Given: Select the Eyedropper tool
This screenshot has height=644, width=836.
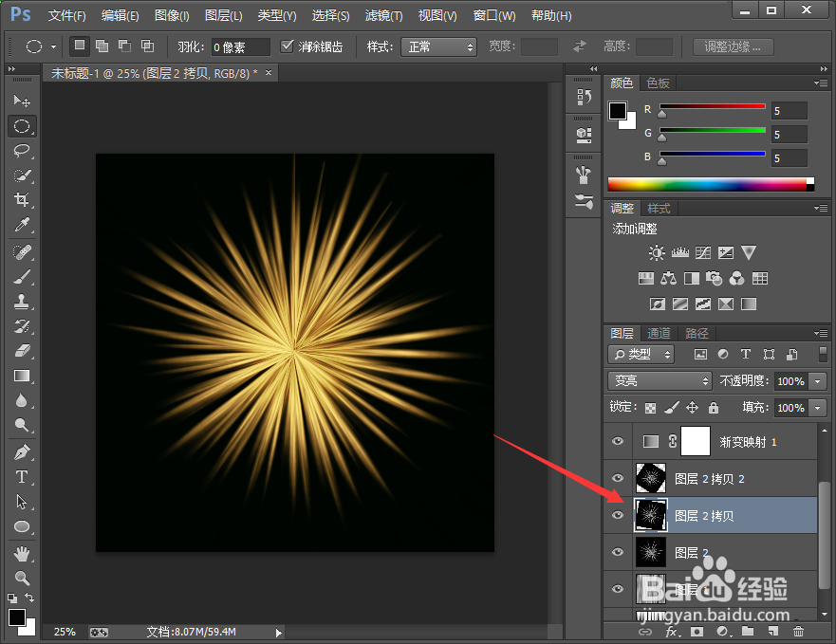Looking at the screenshot, I should [x=21, y=225].
